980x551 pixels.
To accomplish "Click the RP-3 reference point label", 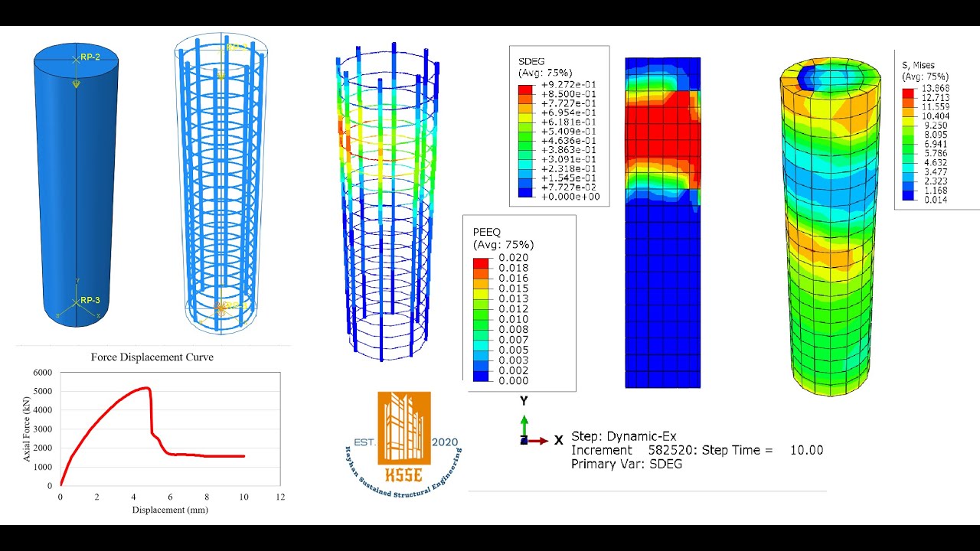I will point(90,300).
